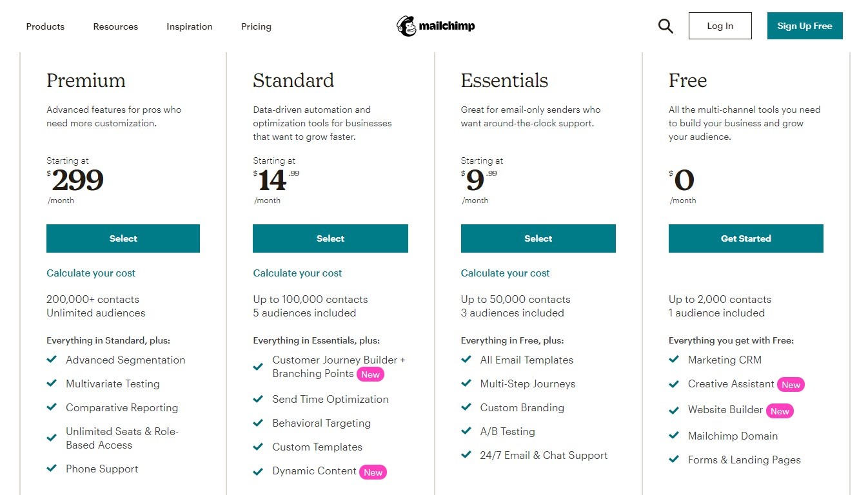Open the Inspiration menu

(x=189, y=26)
